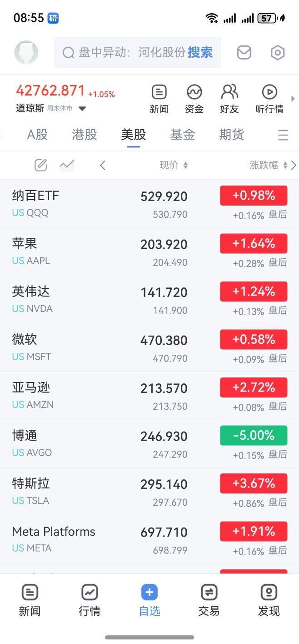Screen dimensions: 299x644
Task: Tap the blue 搜索 search button
Action: pyautogui.click(x=200, y=53)
